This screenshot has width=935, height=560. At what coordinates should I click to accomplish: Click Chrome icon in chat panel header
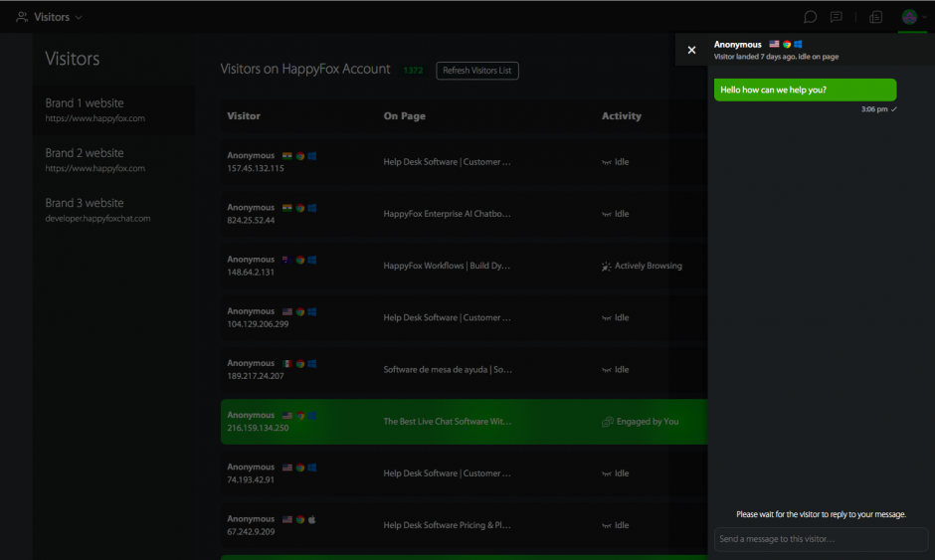[x=787, y=45]
